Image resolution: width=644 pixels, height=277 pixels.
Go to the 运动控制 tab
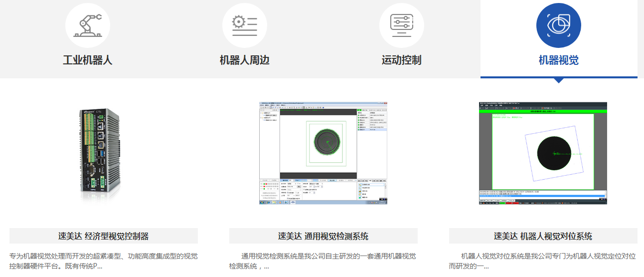(x=401, y=60)
